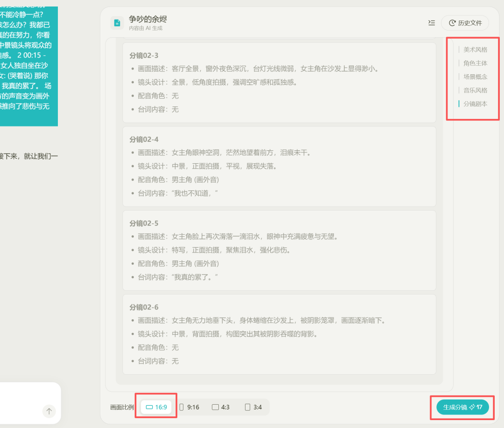
Task: Choose the 4:3 aspect ratio option
Action: click(221, 407)
